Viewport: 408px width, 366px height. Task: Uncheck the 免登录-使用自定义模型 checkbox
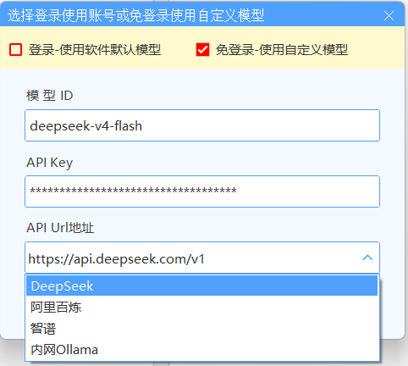point(202,50)
